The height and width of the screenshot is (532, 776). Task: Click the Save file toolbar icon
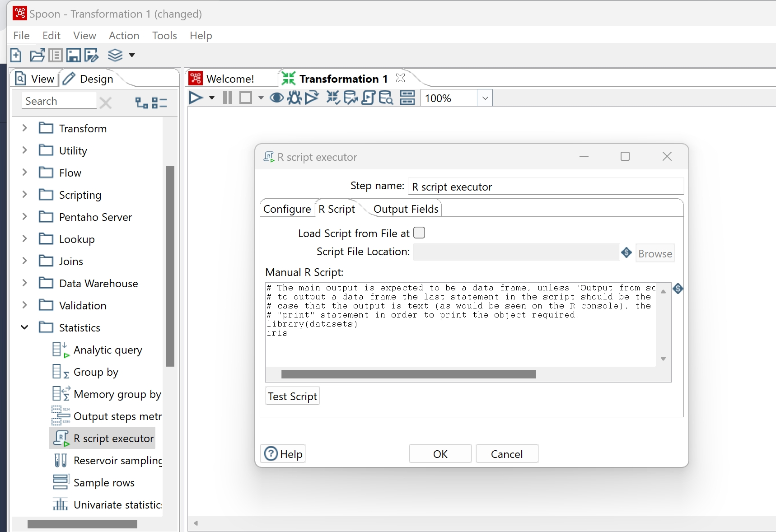coord(73,55)
